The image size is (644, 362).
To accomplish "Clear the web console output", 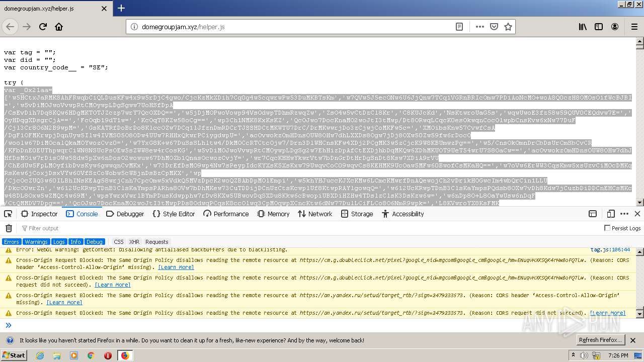I will (9, 228).
